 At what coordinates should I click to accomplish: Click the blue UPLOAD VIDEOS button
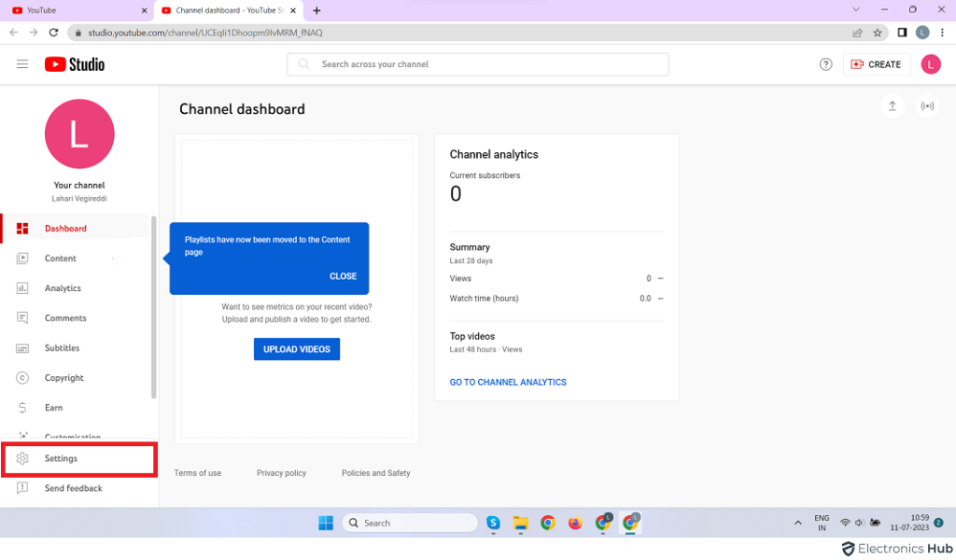click(296, 349)
